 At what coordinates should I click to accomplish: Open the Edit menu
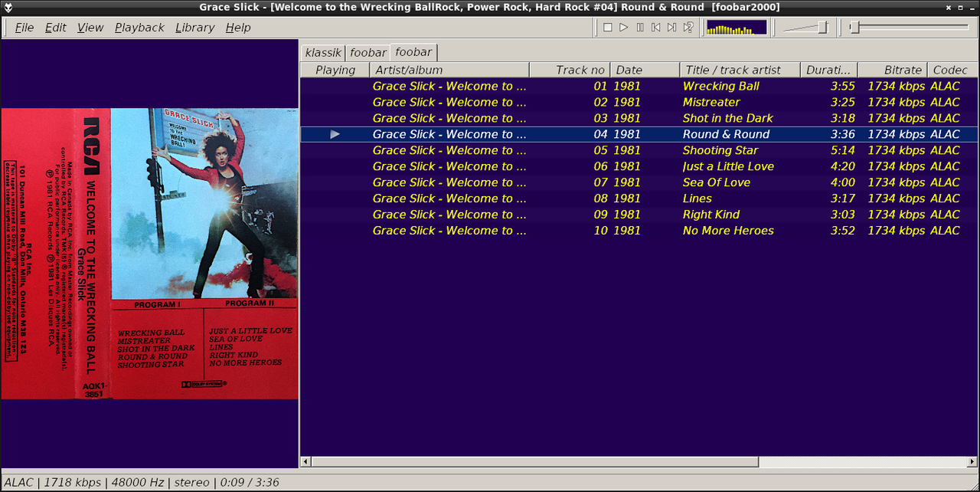tap(56, 28)
